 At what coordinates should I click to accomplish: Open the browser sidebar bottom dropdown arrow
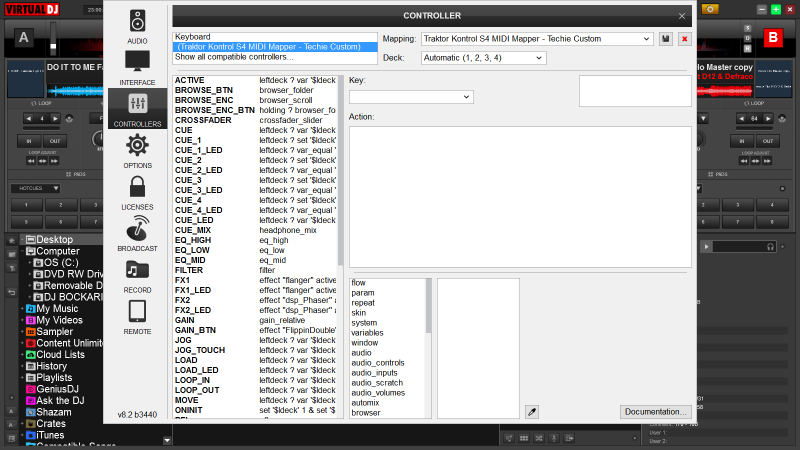[x=167, y=440]
